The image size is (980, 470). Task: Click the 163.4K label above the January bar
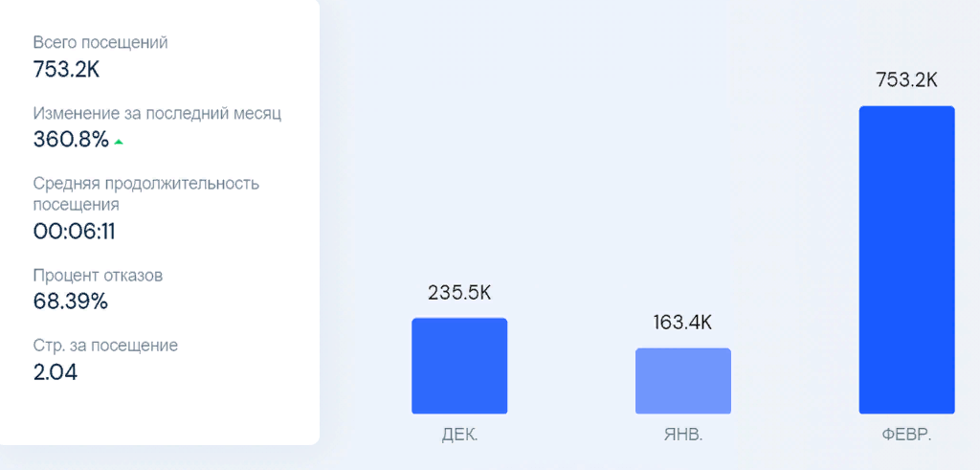click(x=683, y=323)
